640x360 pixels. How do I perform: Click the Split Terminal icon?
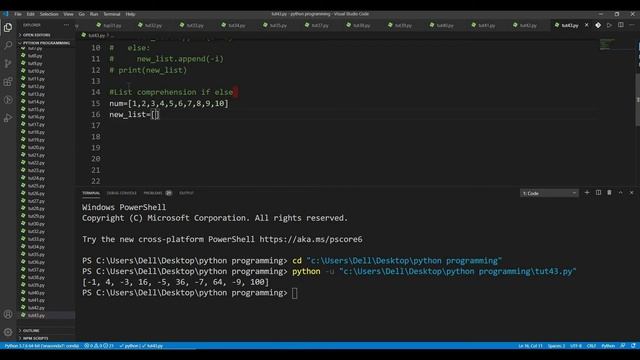coord(598,193)
